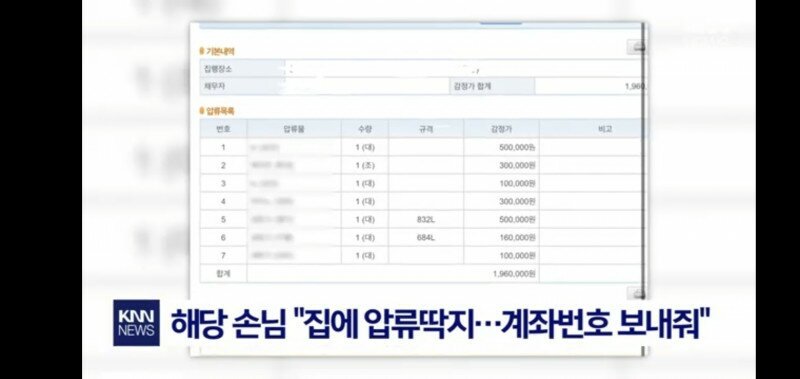The image size is (800, 379).
Task: Click the 압류물 column header
Action: pos(294,129)
